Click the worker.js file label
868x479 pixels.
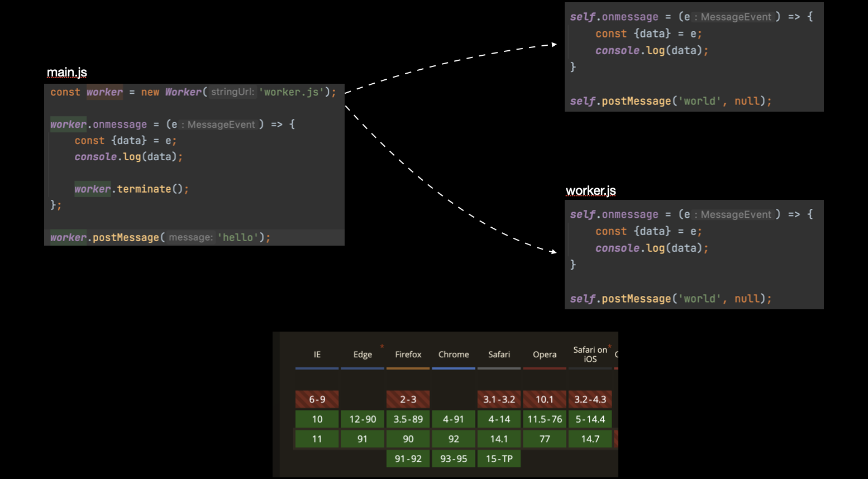pyautogui.click(x=591, y=191)
